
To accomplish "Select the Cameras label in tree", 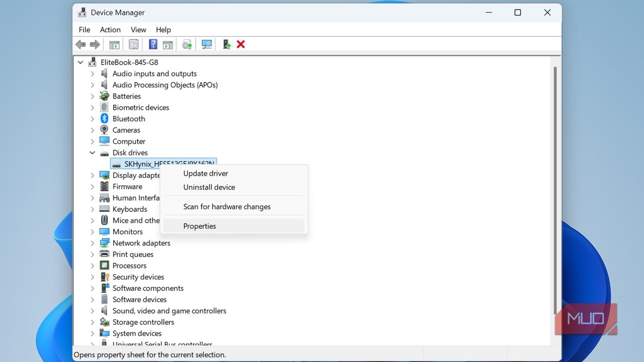I will pyautogui.click(x=126, y=130).
